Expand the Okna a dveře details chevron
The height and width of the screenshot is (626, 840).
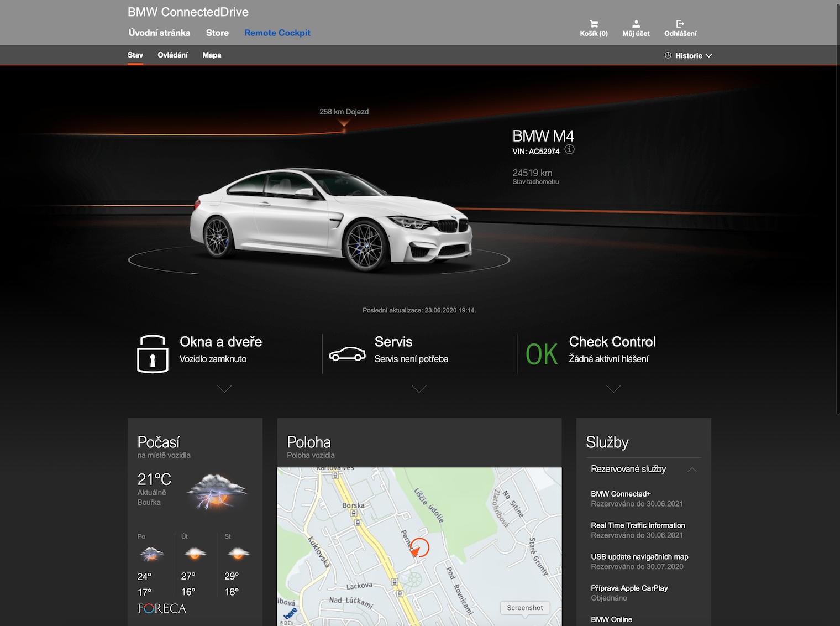pos(224,389)
